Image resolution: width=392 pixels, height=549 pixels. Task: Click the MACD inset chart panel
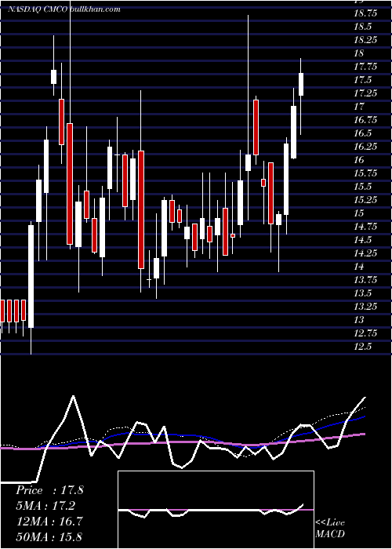click(216, 510)
